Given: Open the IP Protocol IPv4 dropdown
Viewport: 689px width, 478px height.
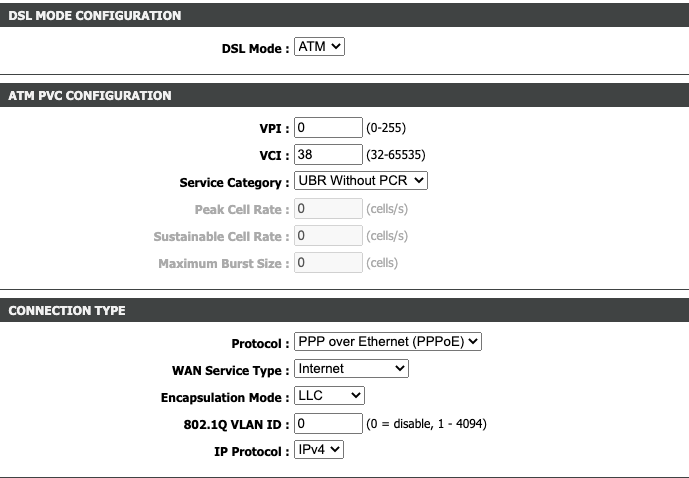Looking at the screenshot, I should (319, 449).
